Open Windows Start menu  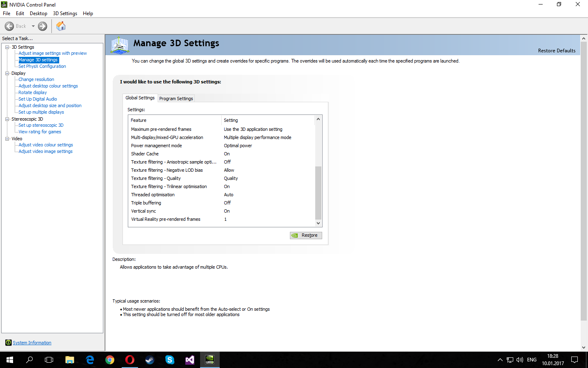10,360
